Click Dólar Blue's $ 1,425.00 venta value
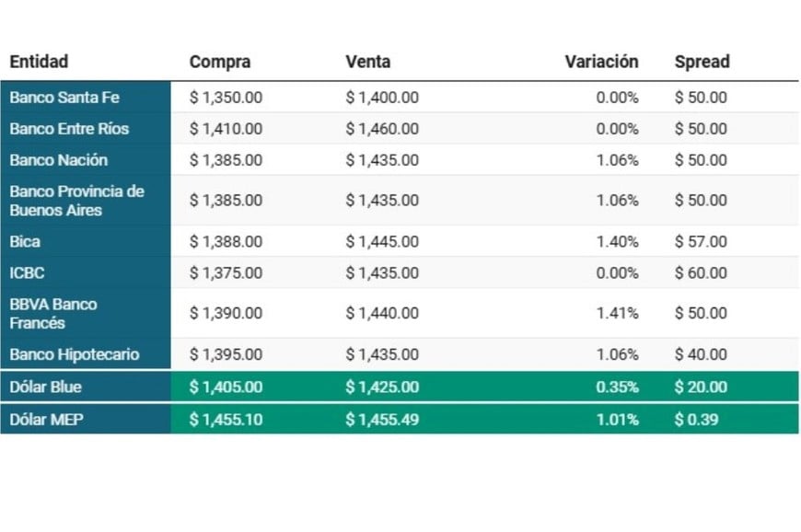The width and height of the screenshot is (801, 532). pos(382,387)
